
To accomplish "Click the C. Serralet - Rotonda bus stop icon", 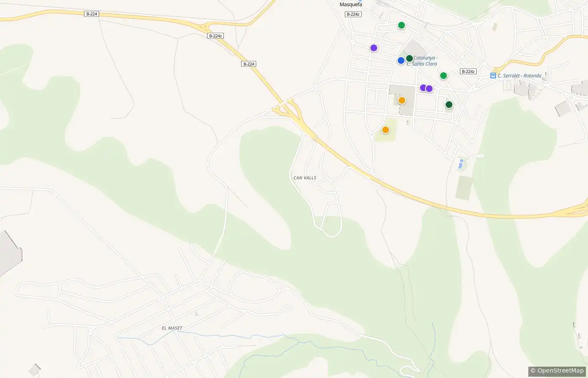I will click(x=493, y=76).
